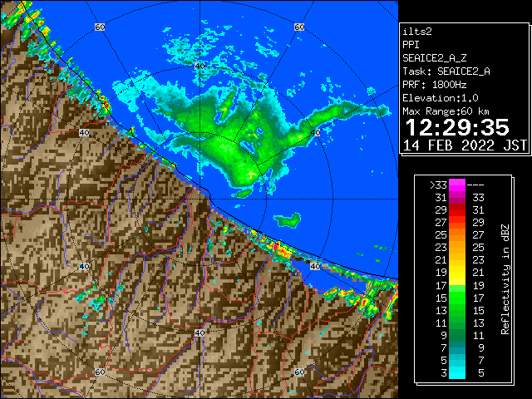Click the vertical "Reflectivity in dBZ" legend title

(505, 279)
